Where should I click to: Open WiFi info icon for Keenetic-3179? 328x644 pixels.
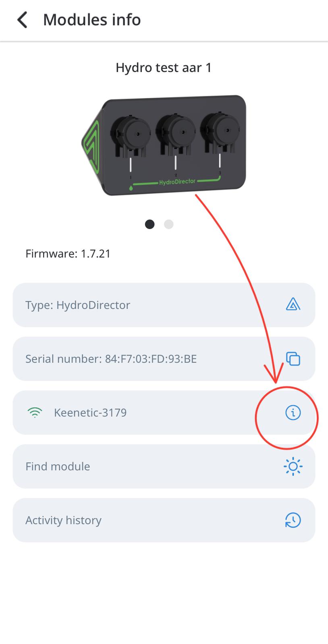tap(293, 413)
